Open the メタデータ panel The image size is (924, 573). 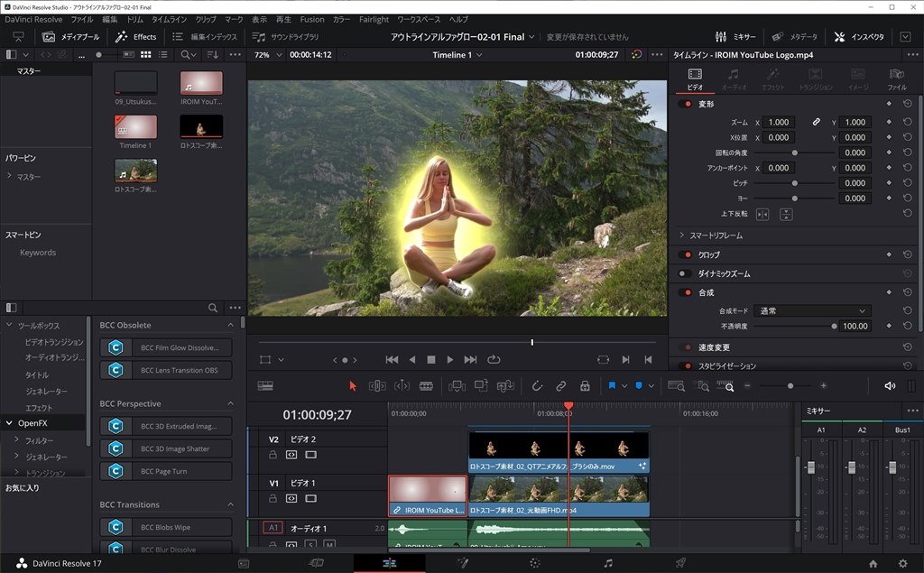(794, 37)
